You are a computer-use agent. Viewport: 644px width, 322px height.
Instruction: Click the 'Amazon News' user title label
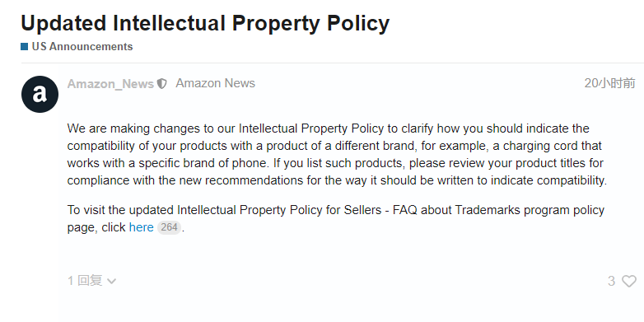point(215,83)
